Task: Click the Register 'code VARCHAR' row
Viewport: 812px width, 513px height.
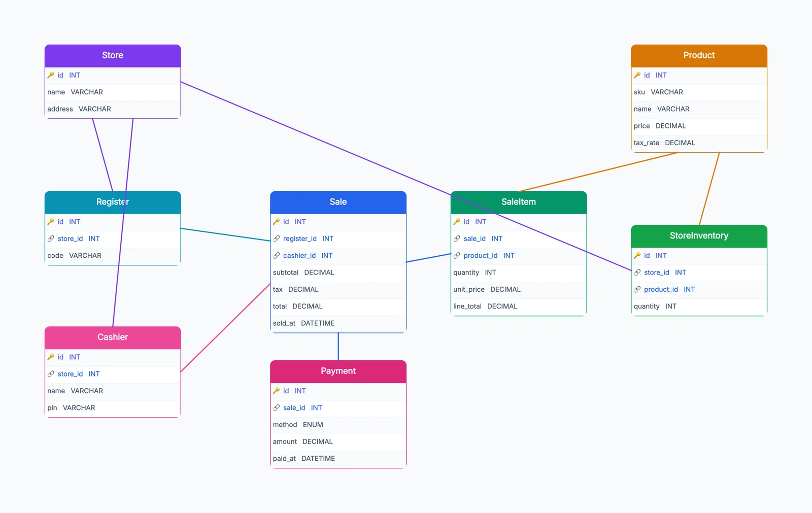Action: coord(113,256)
